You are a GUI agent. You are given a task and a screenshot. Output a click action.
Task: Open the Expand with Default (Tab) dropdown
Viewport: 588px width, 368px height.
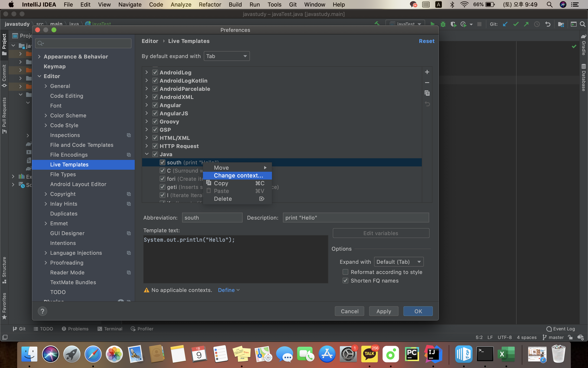[x=399, y=262]
